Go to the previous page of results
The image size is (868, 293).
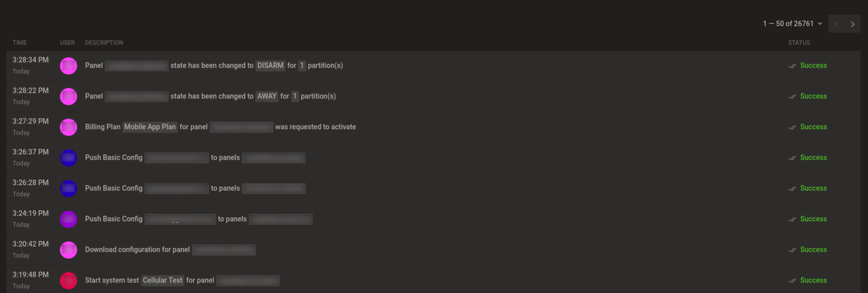click(836, 24)
